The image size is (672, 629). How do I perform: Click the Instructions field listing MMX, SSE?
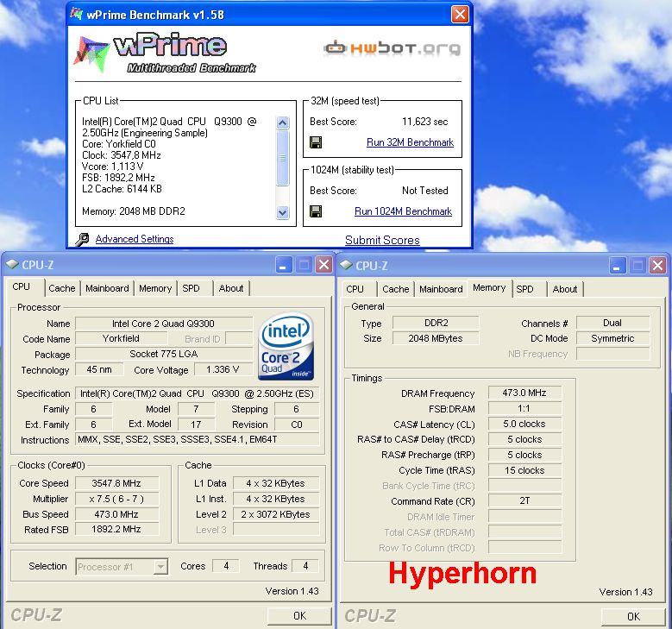pyautogui.click(x=198, y=439)
